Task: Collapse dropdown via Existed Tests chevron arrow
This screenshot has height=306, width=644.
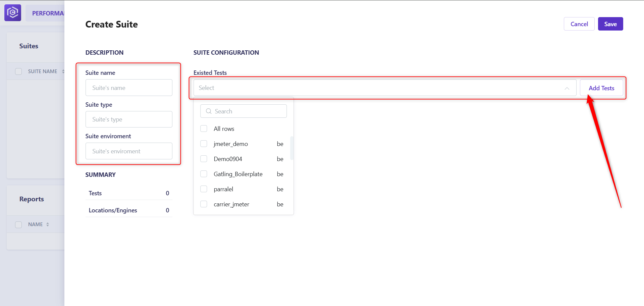Action: (x=567, y=88)
